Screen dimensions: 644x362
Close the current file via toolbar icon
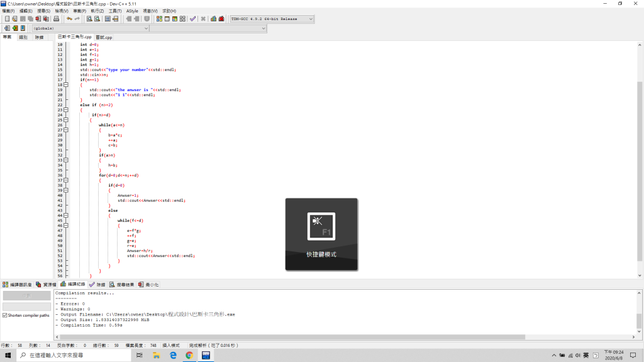(38, 19)
